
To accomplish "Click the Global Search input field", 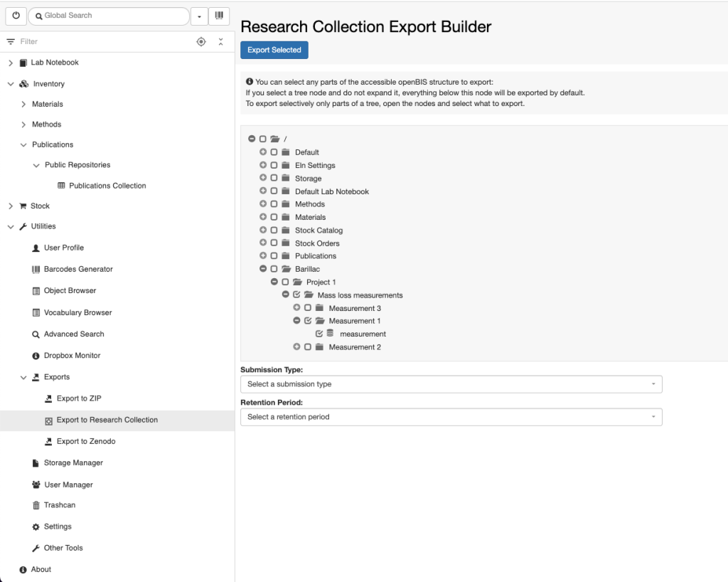I will (x=109, y=16).
